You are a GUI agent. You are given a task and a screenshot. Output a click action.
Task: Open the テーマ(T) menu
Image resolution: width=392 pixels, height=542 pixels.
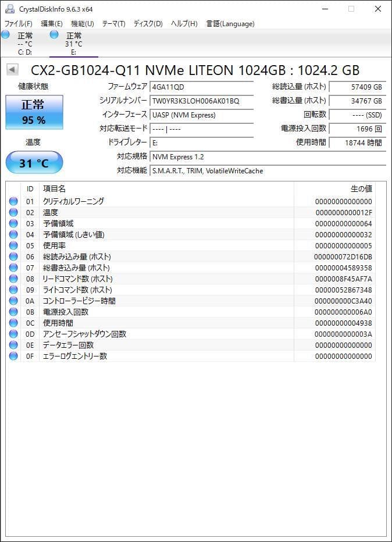pos(113,23)
